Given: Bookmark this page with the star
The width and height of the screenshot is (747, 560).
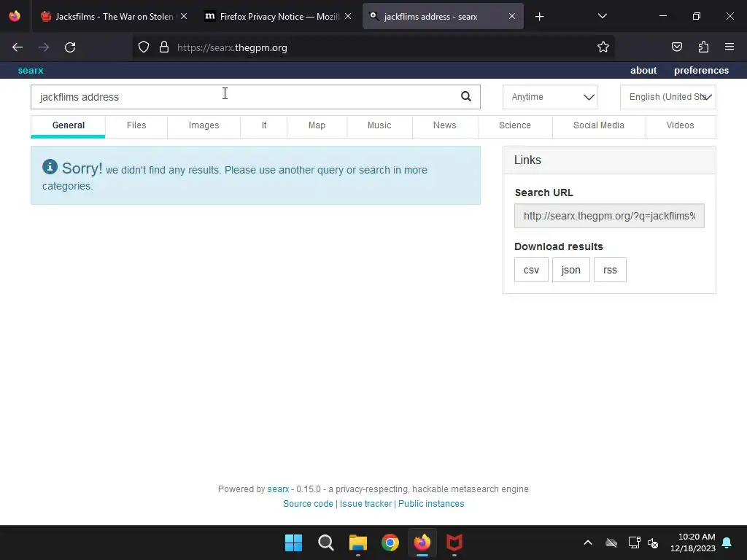Looking at the screenshot, I should (603, 47).
